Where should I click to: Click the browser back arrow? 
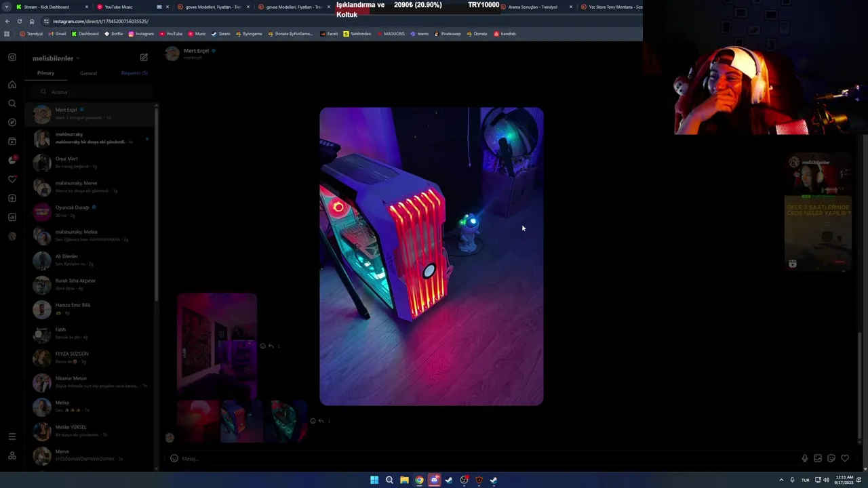pos(8,21)
